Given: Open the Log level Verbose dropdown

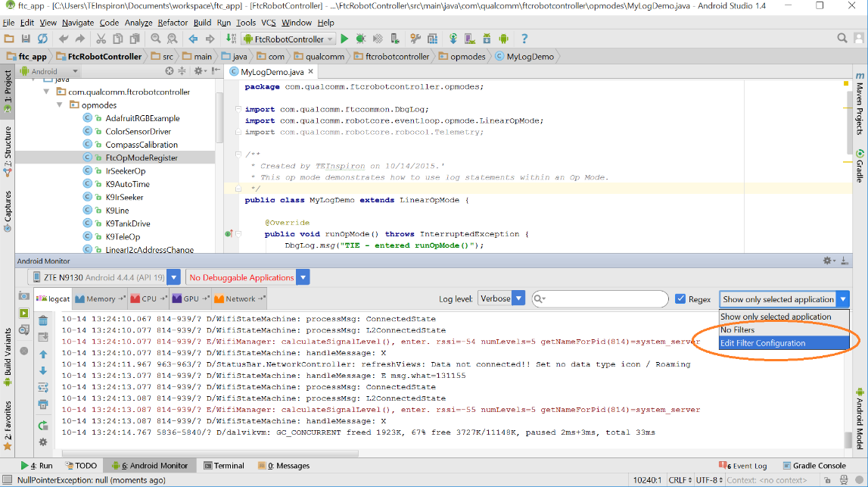Looking at the screenshot, I should [501, 298].
